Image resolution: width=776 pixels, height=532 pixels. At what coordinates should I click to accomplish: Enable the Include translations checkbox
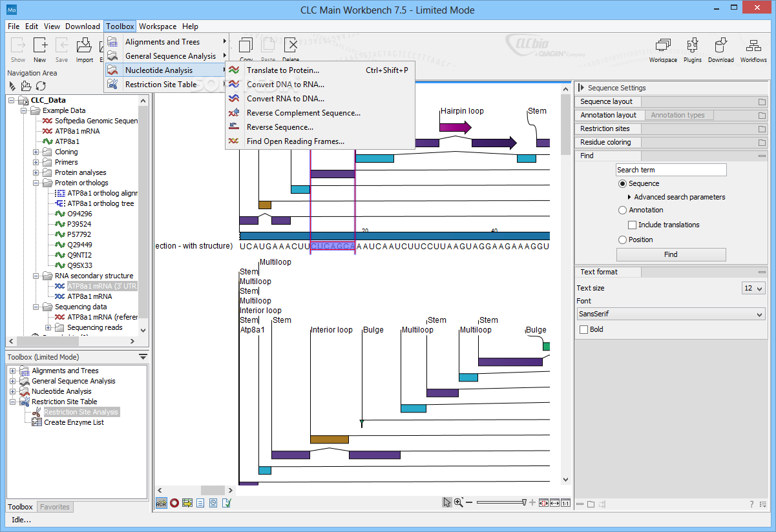[633, 225]
